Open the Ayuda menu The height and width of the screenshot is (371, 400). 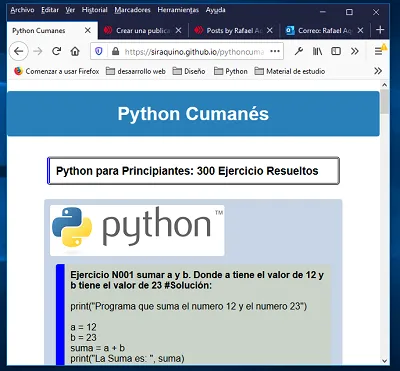pyautogui.click(x=215, y=10)
